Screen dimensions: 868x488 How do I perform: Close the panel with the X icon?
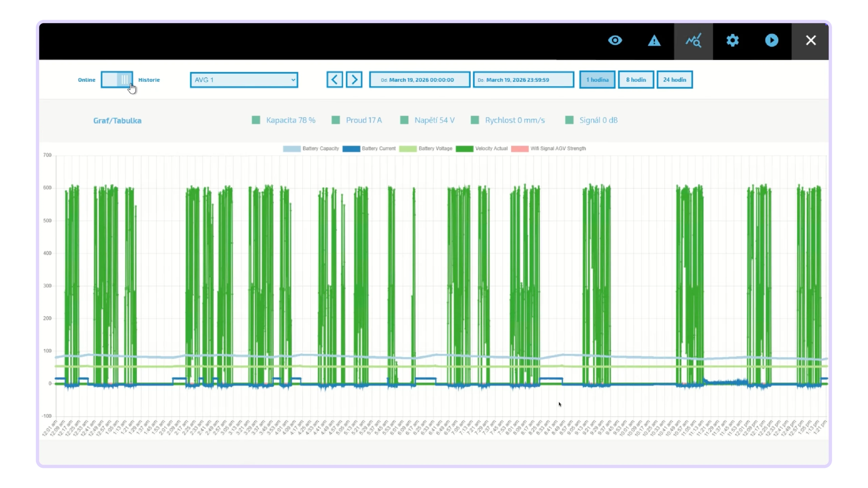pos(811,40)
